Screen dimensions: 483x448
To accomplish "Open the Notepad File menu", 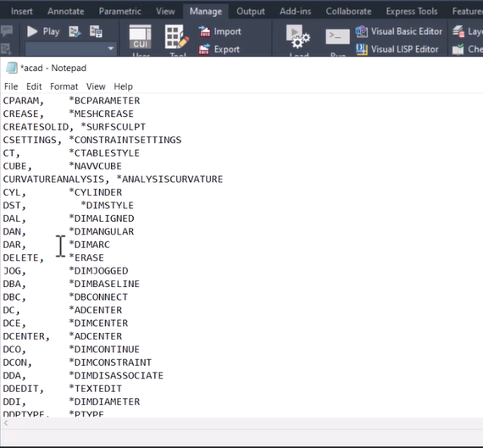I will (11, 86).
